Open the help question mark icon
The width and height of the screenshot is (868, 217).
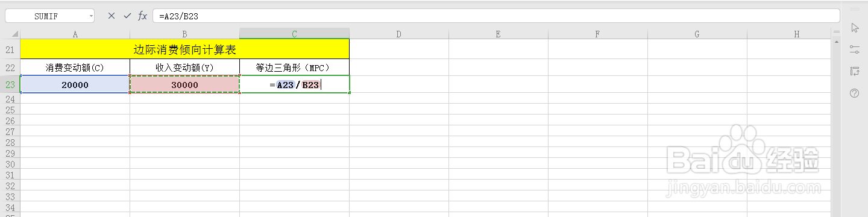click(x=854, y=93)
